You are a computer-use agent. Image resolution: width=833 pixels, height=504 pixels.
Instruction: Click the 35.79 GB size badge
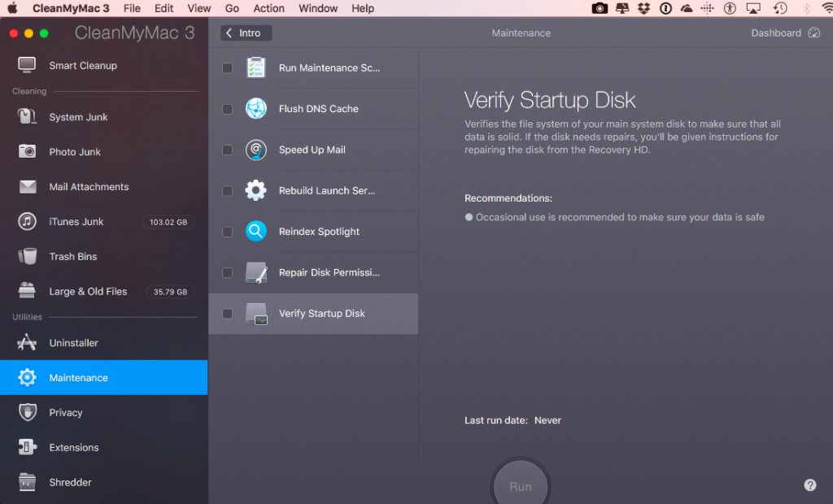pos(170,292)
